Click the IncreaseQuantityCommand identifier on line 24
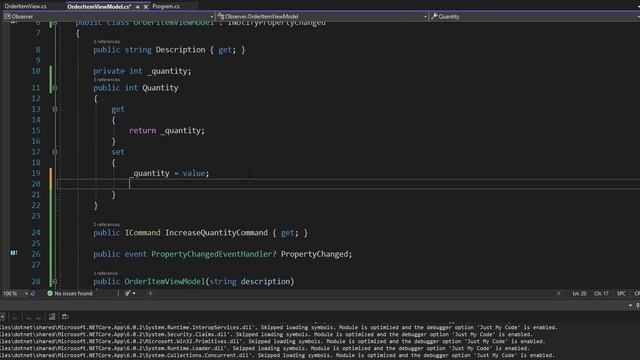Screen dimensions: 640x360 point(216,233)
